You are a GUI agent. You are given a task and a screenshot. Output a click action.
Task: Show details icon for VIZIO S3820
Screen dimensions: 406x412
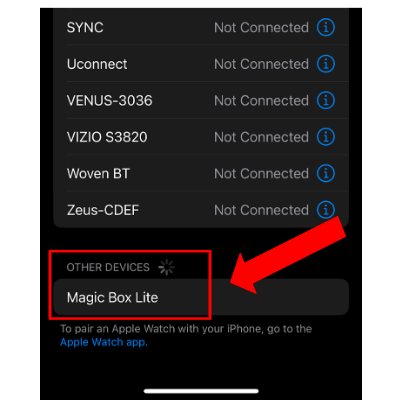(326, 137)
